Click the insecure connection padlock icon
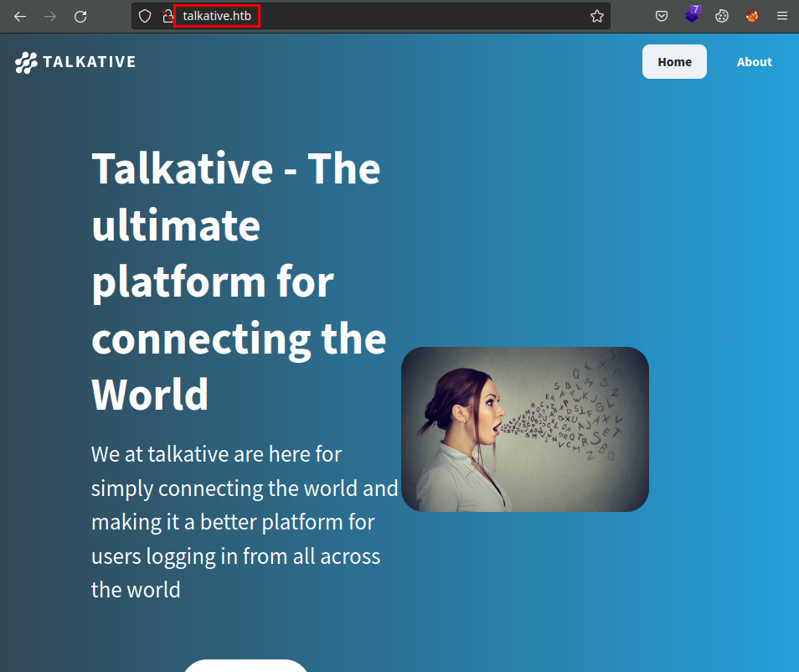 coord(168,16)
